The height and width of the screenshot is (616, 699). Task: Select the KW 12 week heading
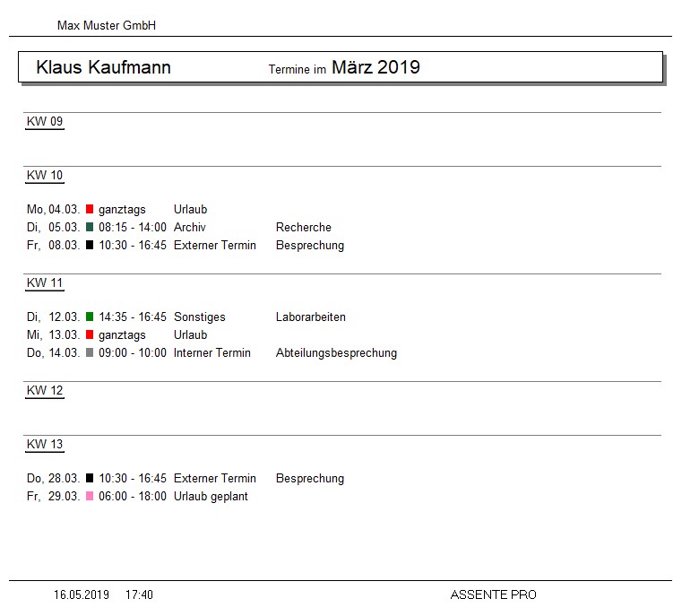click(x=45, y=390)
